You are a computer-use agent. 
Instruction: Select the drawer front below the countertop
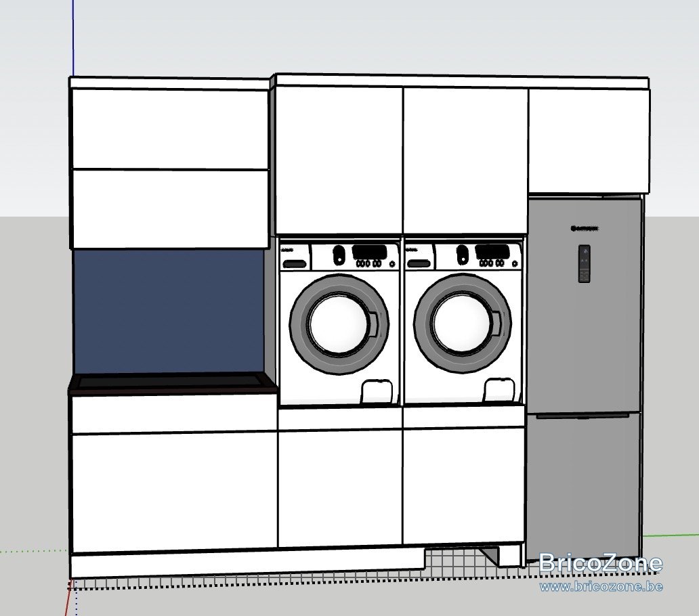[174, 414]
